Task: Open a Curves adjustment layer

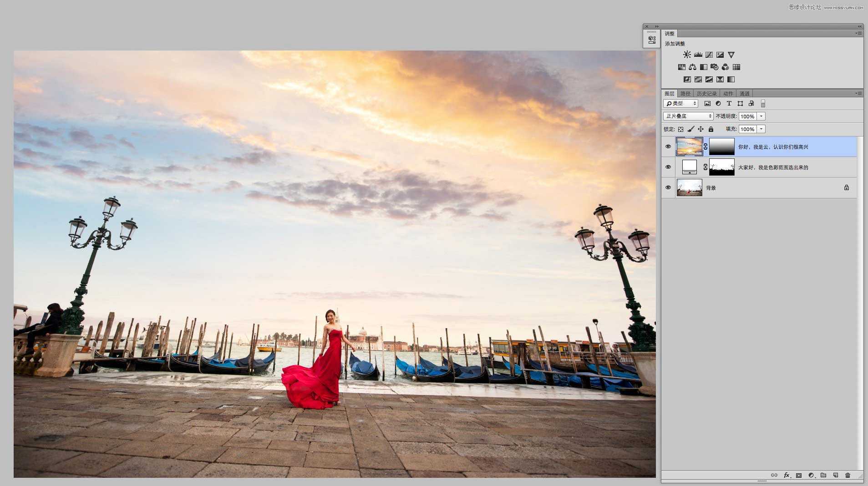Action: click(709, 55)
